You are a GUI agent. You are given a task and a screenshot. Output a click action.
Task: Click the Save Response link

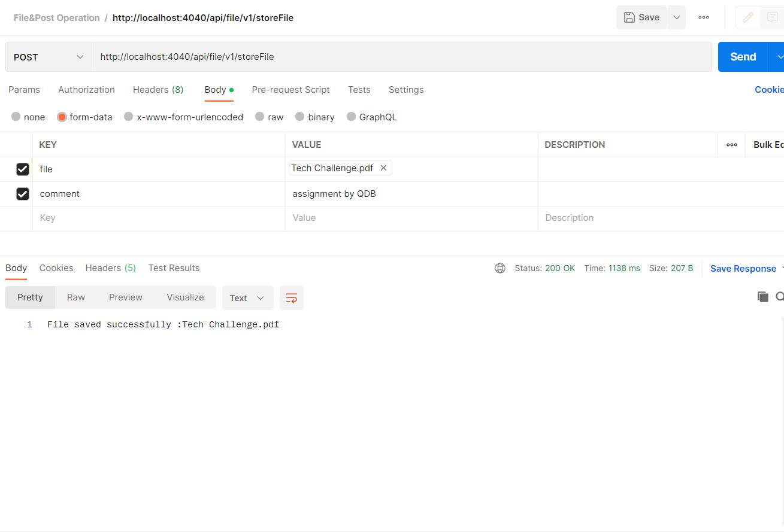tap(743, 268)
